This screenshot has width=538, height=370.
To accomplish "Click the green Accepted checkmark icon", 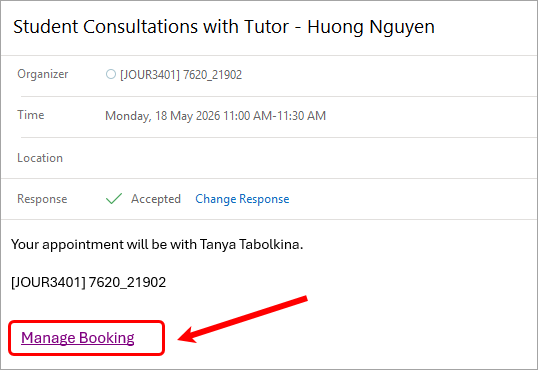I will 114,198.
